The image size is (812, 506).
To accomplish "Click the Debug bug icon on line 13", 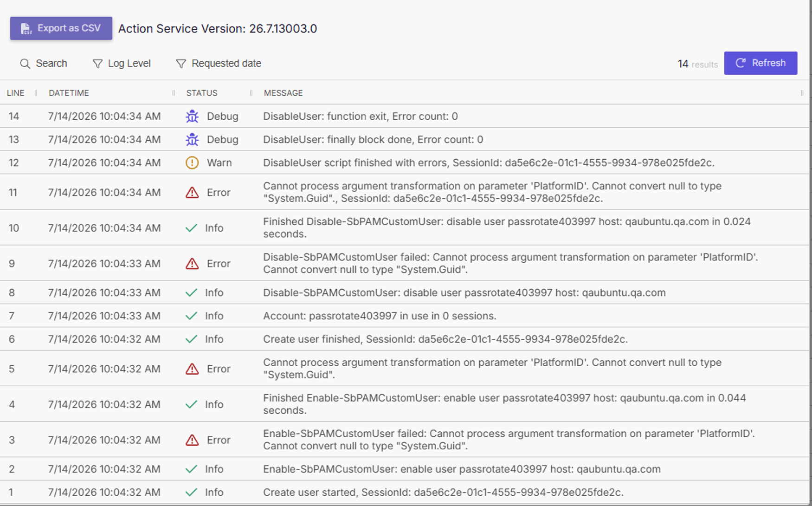I will pyautogui.click(x=192, y=139).
